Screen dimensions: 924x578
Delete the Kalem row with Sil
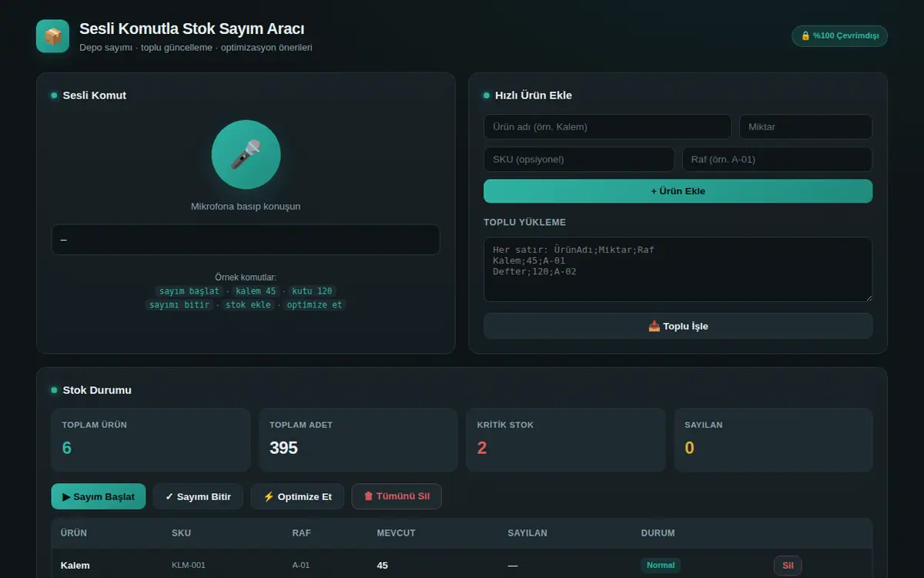[788, 566]
